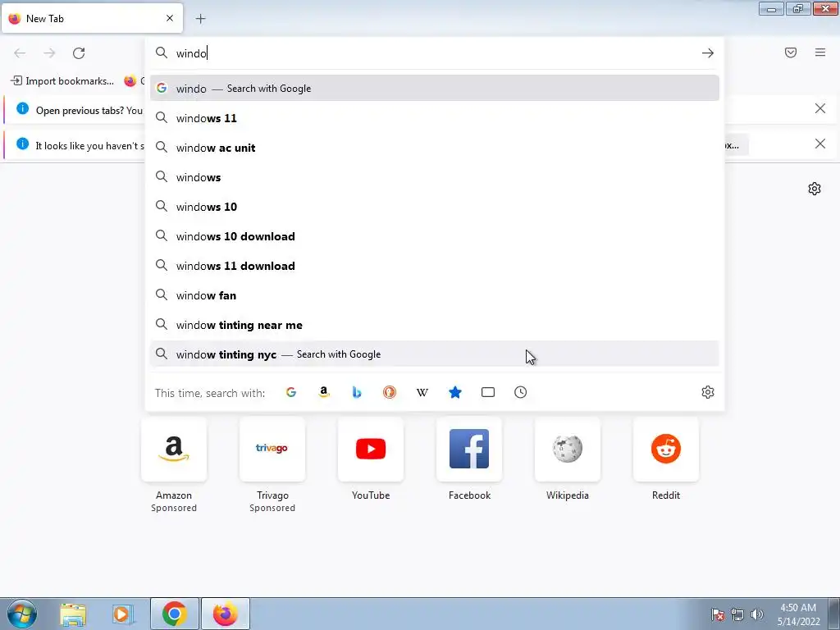Search history with the clock icon
The image size is (840, 630).
(521, 392)
